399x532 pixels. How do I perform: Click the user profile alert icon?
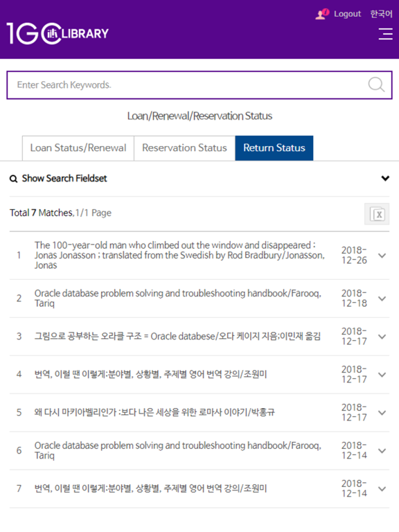[x=322, y=14]
